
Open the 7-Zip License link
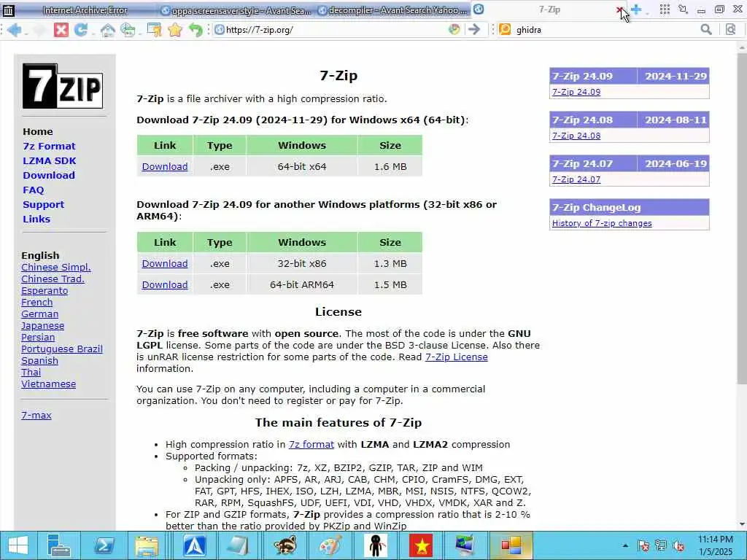457,357
